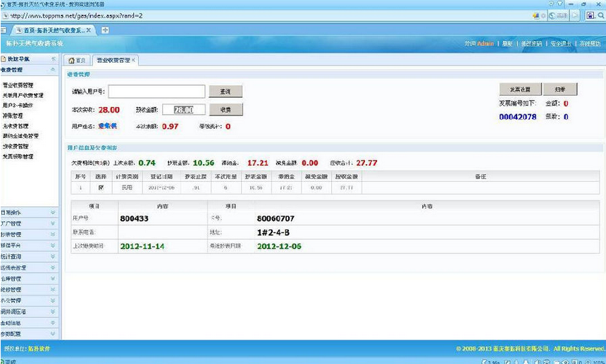Image resolution: width=606 pixels, height=364 pixels.
Task: Expand the 日常操作 sidebar section
Action: click(52, 212)
